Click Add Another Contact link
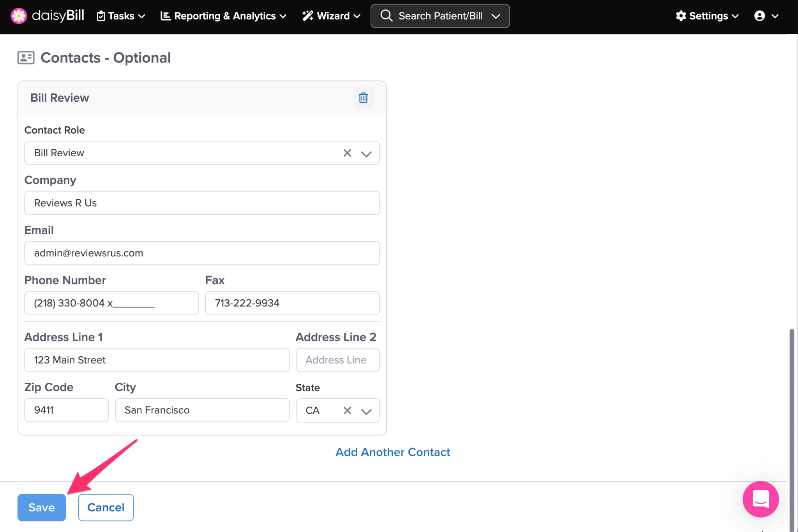 tap(392, 452)
